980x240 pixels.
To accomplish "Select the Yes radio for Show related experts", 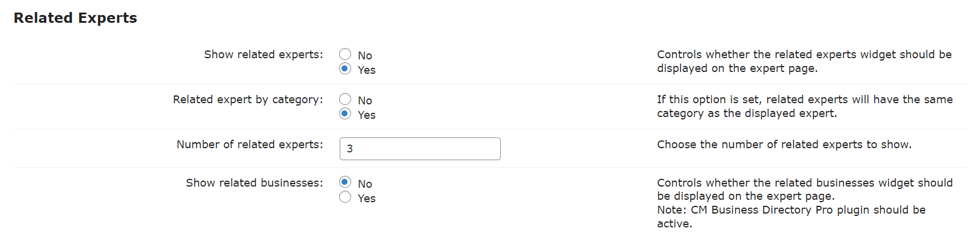I will coord(345,69).
